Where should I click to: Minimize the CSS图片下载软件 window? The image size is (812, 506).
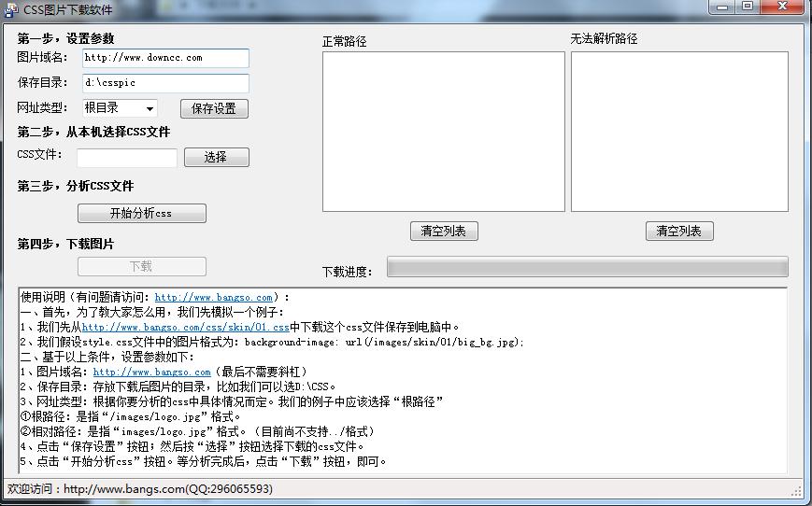tap(723, 7)
